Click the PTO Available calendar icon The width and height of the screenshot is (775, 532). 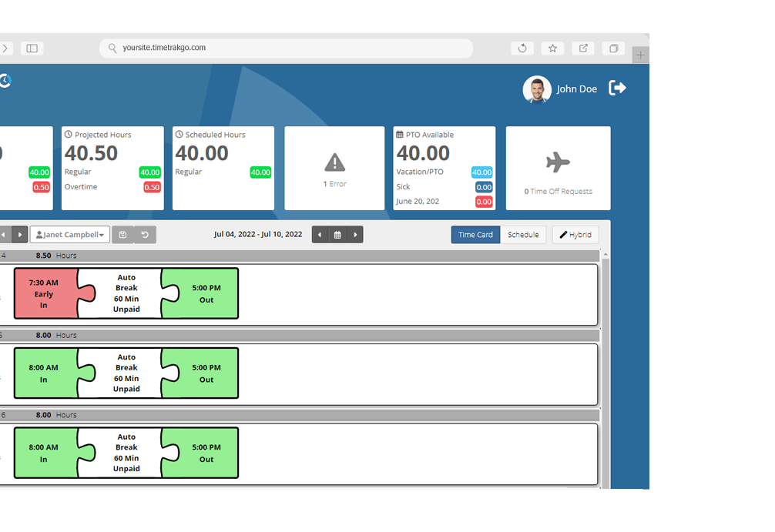click(x=399, y=135)
